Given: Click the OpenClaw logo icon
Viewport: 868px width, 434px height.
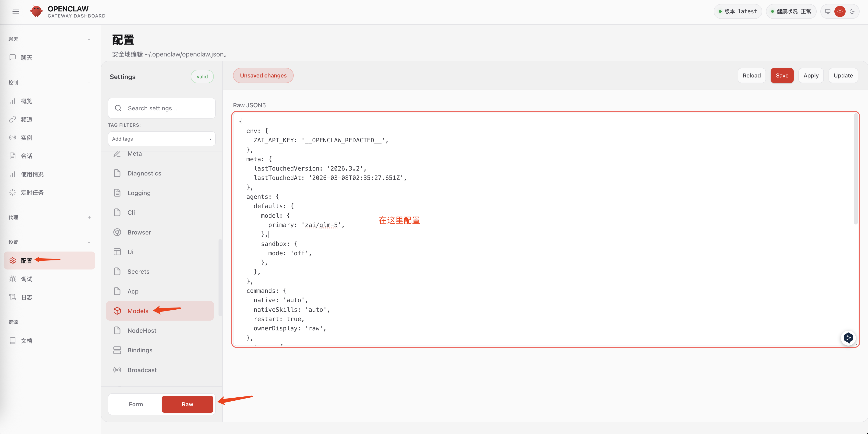Looking at the screenshot, I should point(36,11).
